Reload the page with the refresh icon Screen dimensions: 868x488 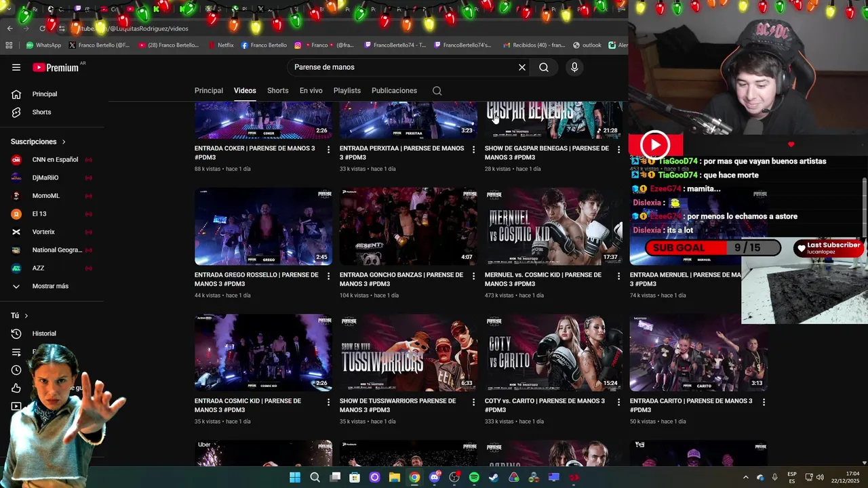[42, 28]
